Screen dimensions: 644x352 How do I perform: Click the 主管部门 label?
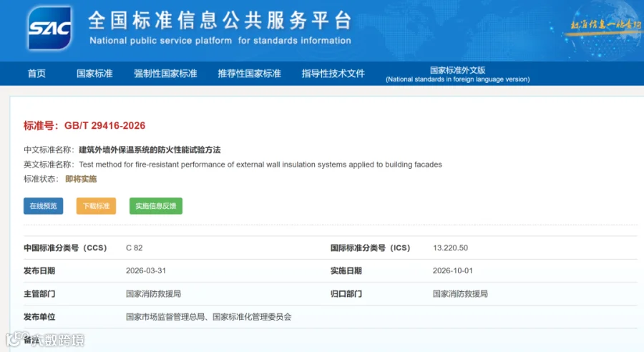tap(39, 293)
